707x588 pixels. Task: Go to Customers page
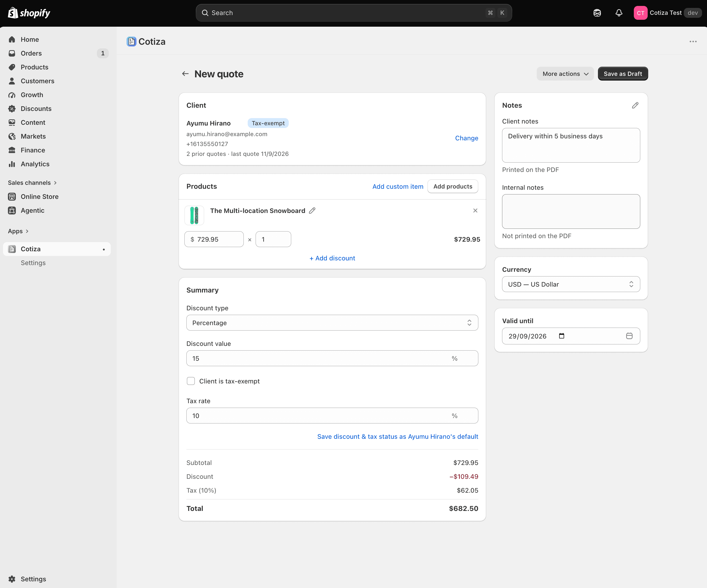(x=57, y=81)
